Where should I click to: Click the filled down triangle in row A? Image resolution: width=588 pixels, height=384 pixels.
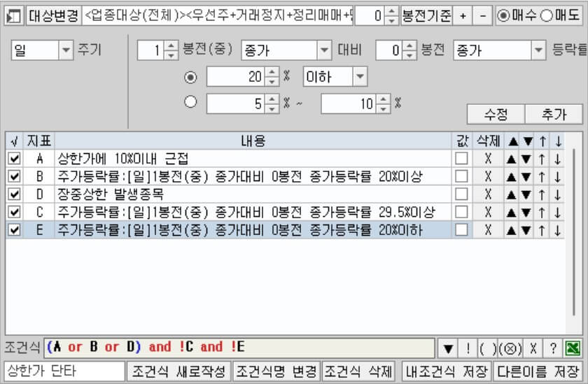[x=526, y=159]
